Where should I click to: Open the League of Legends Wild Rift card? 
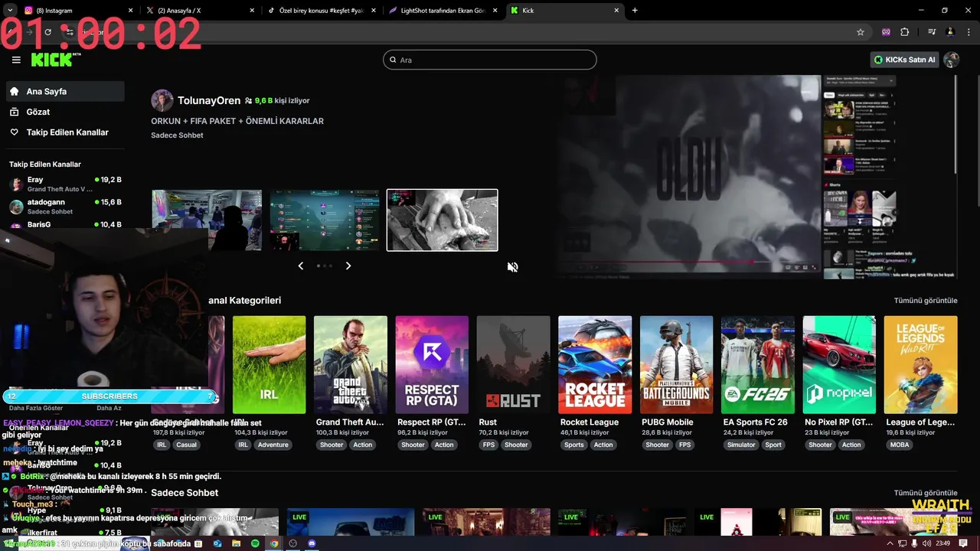pos(920,365)
